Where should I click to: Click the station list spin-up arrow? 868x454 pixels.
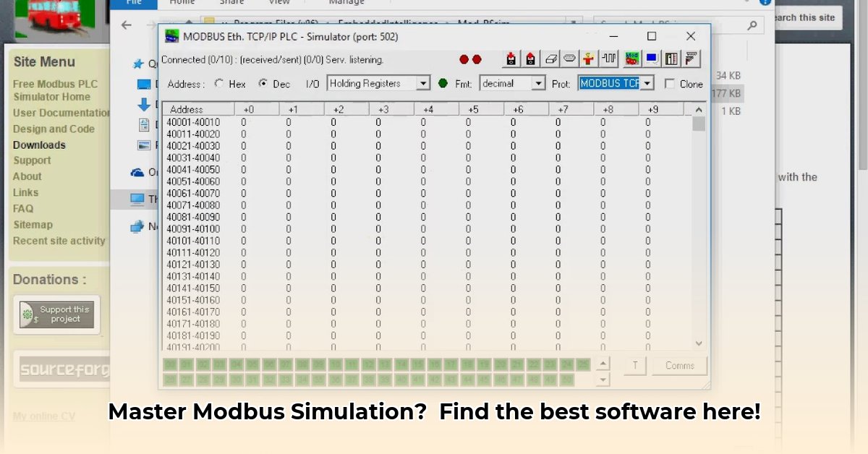click(x=603, y=364)
